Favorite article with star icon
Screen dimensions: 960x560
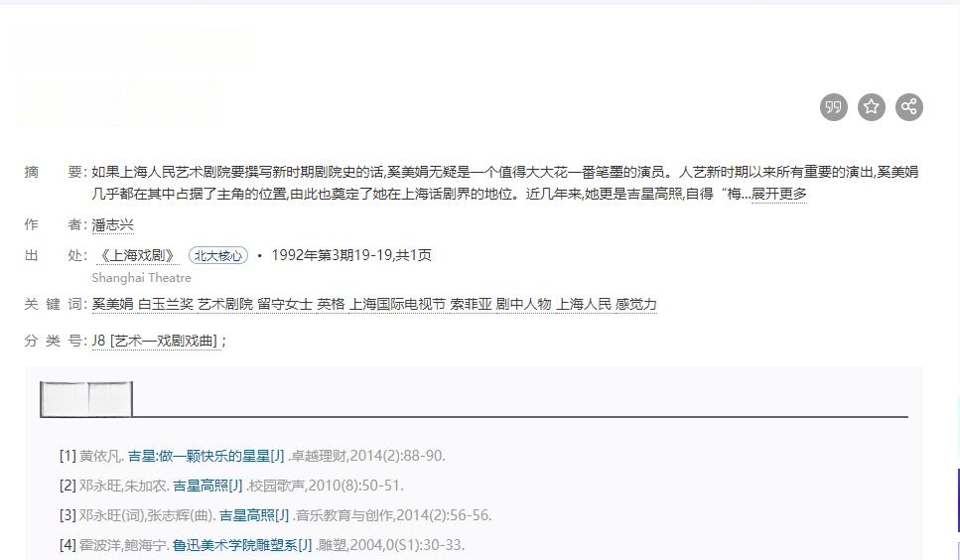(872, 107)
